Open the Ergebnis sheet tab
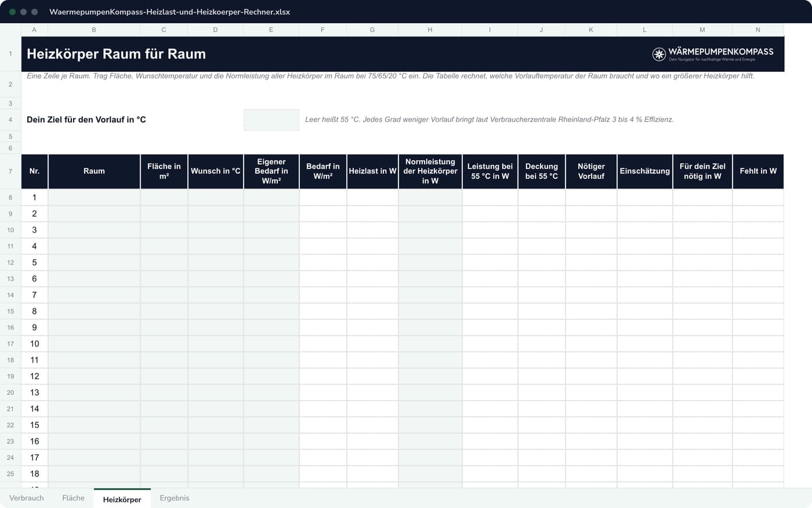 point(175,498)
